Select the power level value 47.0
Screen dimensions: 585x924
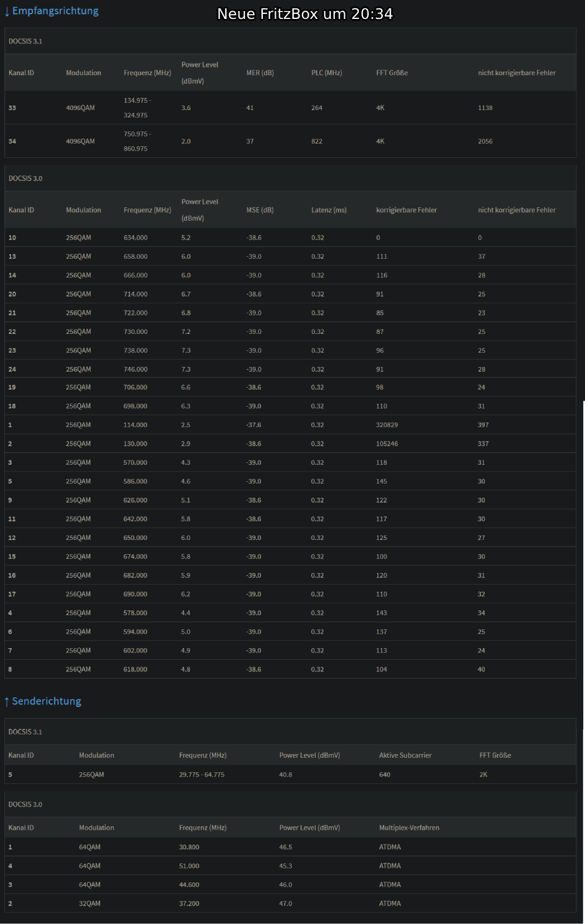tap(285, 904)
